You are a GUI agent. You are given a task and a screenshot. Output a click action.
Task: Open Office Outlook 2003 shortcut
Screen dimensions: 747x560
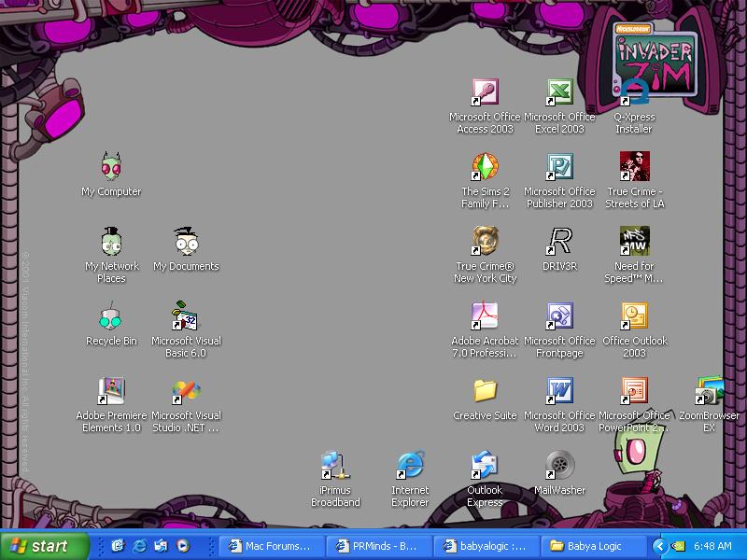(634, 315)
